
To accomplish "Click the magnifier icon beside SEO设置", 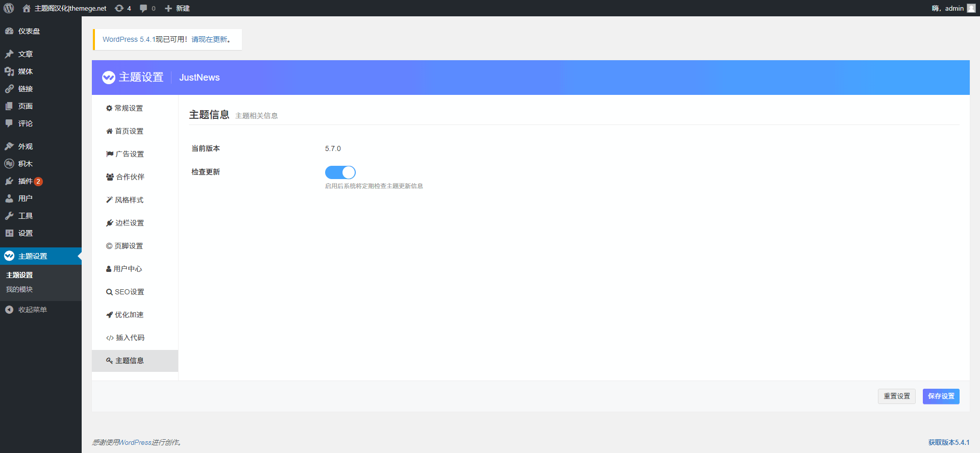I will point(109,292).
